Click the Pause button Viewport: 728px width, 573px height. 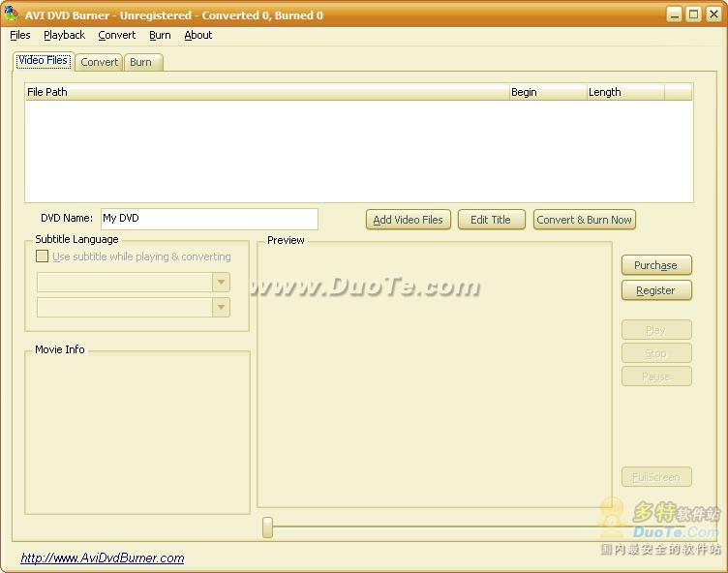656,377
